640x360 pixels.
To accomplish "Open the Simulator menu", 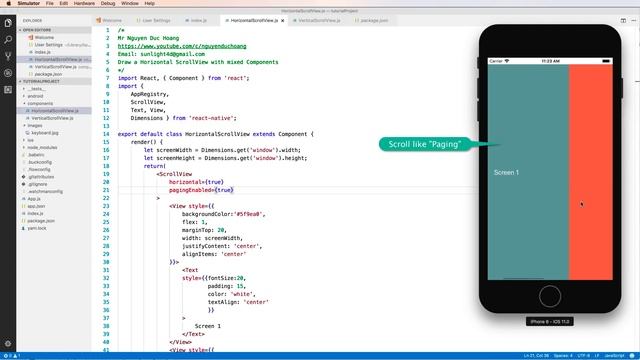I will [29, 3].
